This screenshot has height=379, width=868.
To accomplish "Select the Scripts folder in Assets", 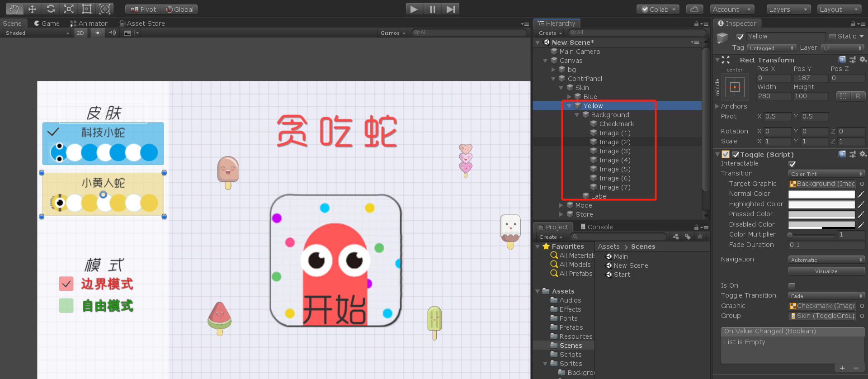I will [571, 355].
